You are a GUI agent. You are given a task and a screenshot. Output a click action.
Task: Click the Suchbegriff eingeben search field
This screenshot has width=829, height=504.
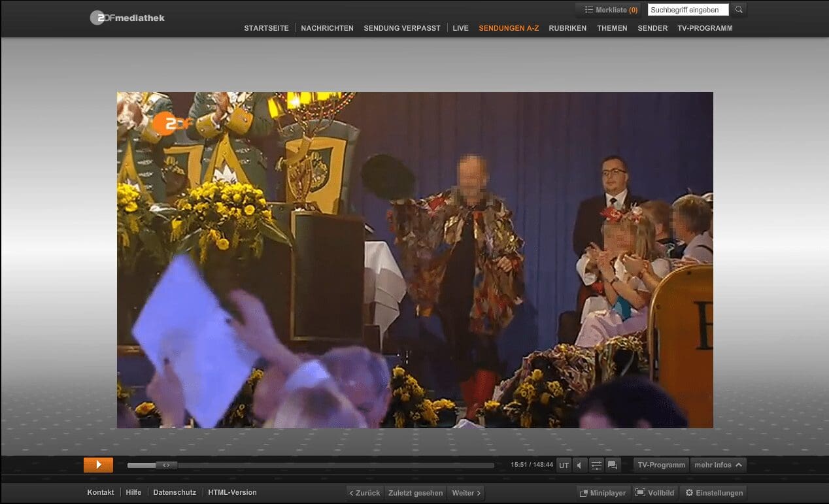pyautogui.click(x=688, y=10)
